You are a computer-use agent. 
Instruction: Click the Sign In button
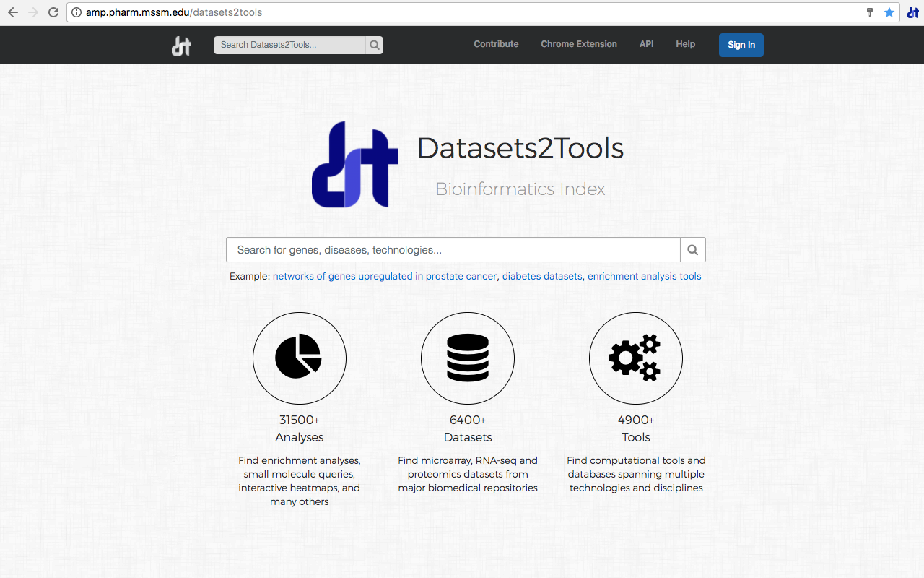point(741,45)
